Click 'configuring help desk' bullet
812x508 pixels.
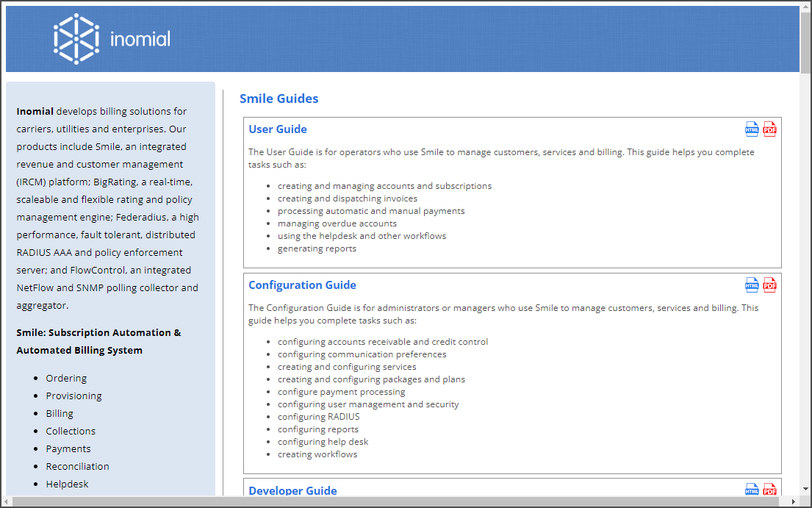coord(323,441)
